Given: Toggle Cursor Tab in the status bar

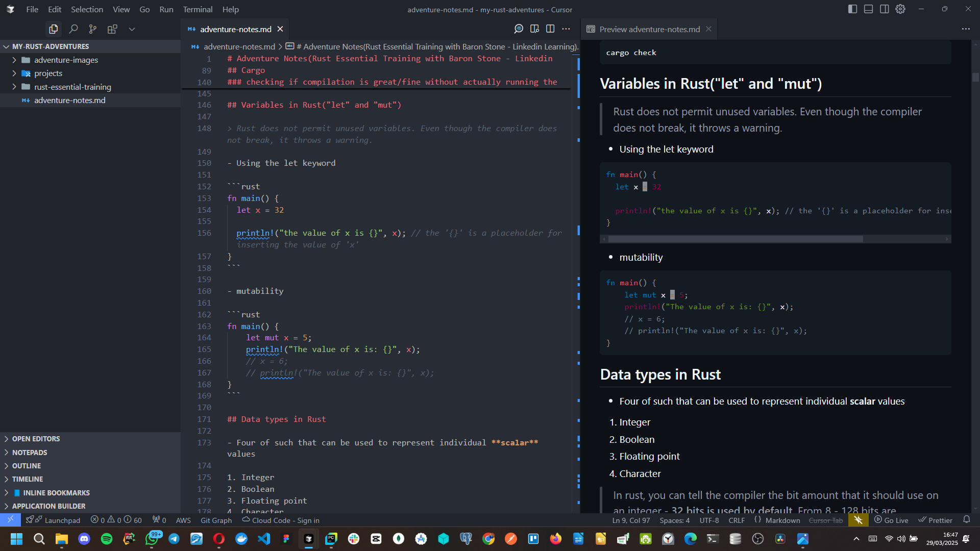Looking at the screenshot, I should pyautogui.click(x=826, y=520).
